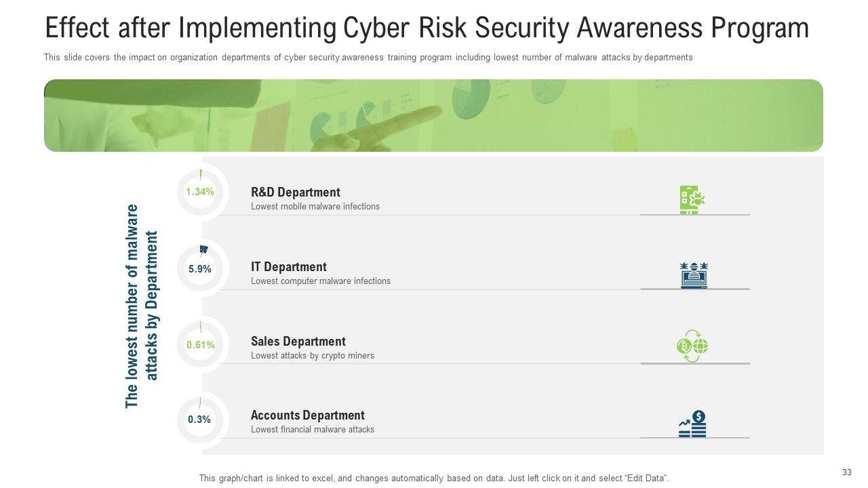Select the 0.61% donut chart

point(200,345)
